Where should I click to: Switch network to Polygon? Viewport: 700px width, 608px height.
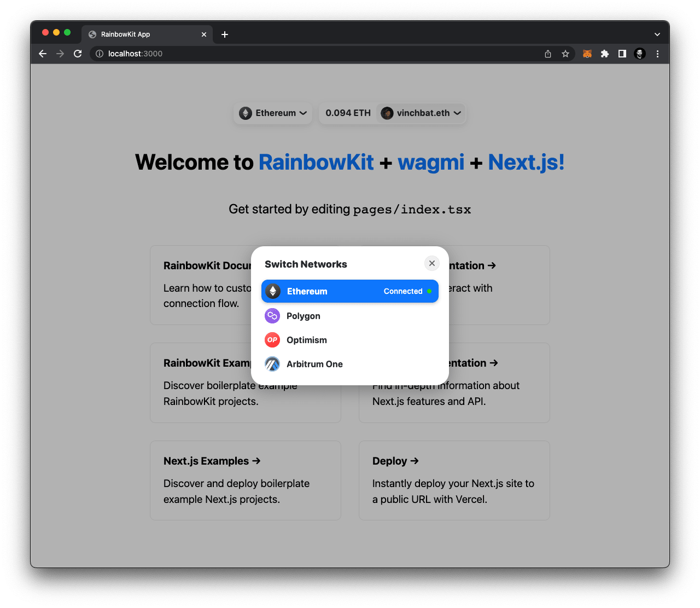(350, 316)
